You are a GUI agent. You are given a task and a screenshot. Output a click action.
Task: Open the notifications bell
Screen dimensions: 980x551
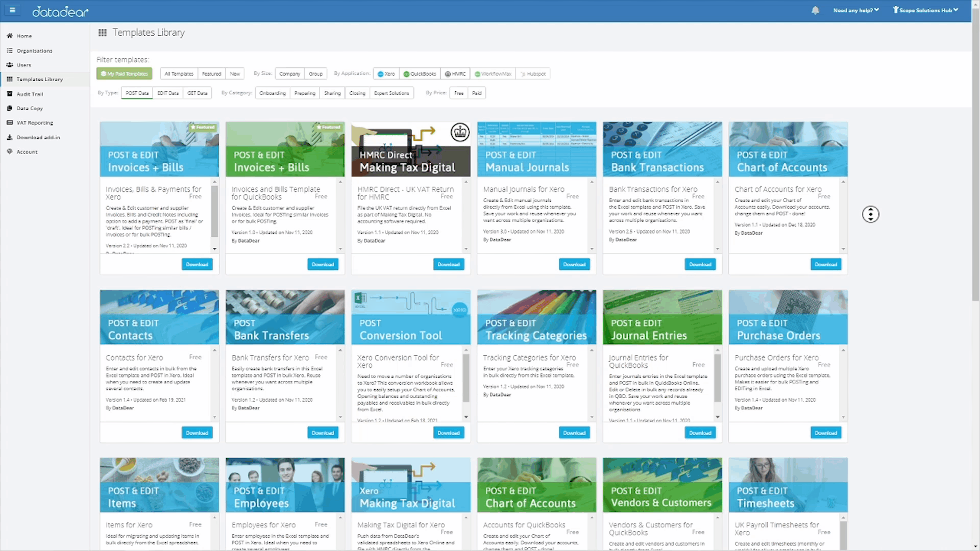(815, 10)
